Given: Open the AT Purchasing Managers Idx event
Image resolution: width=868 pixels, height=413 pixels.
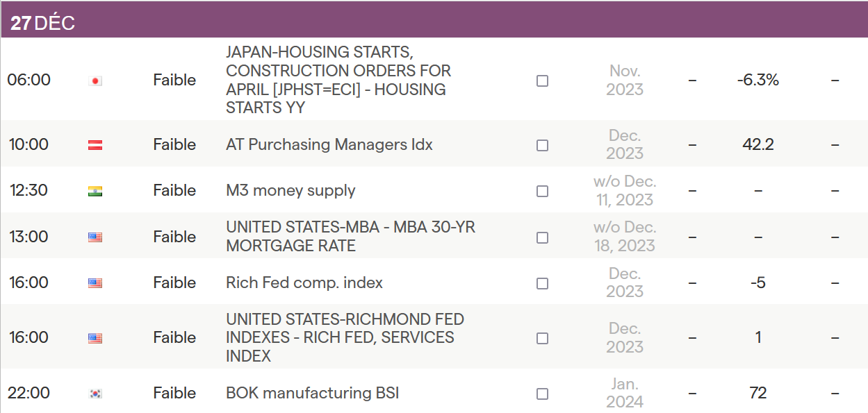Looking at the screenshot, I should tap(329, 144).
